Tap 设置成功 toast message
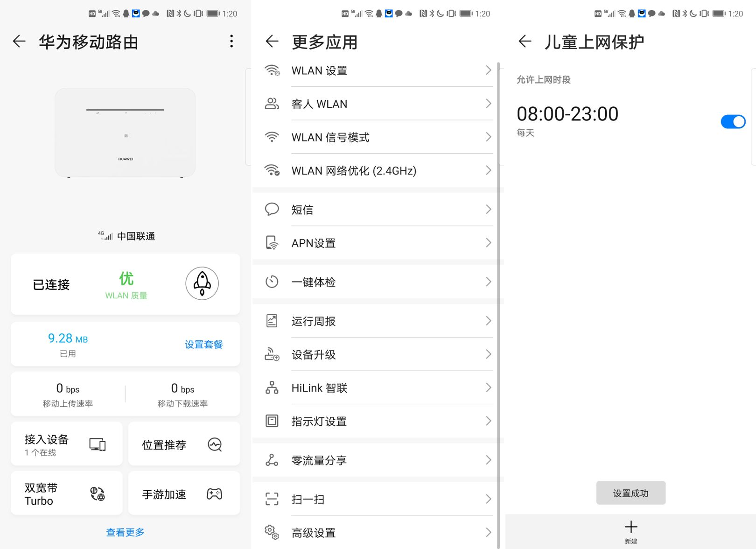 (631, 493)
